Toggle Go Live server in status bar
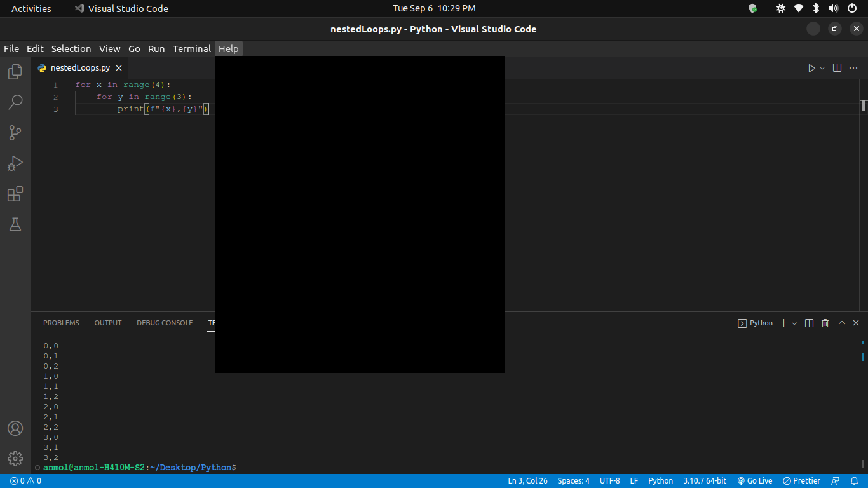868x488 pixels. click(754, 480)
